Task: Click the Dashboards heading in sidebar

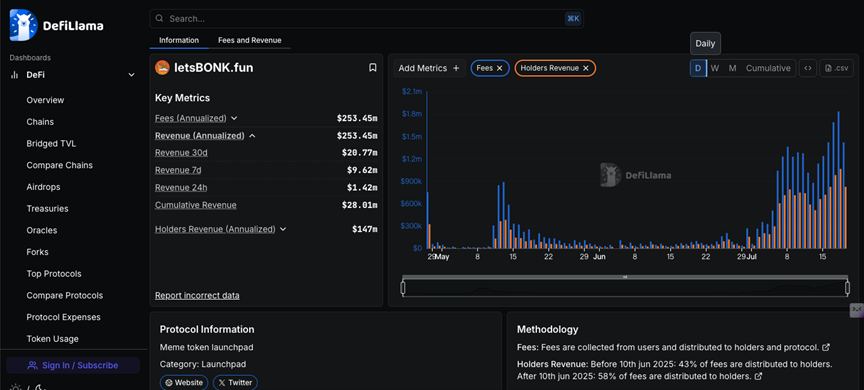Action: [x=30, y=58]
